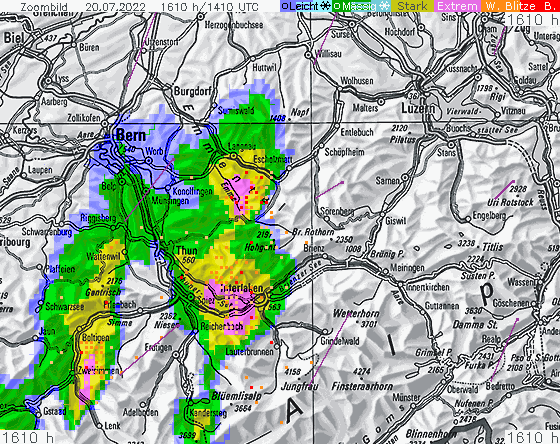Click the Bedretto label

(x=500, y=386)
